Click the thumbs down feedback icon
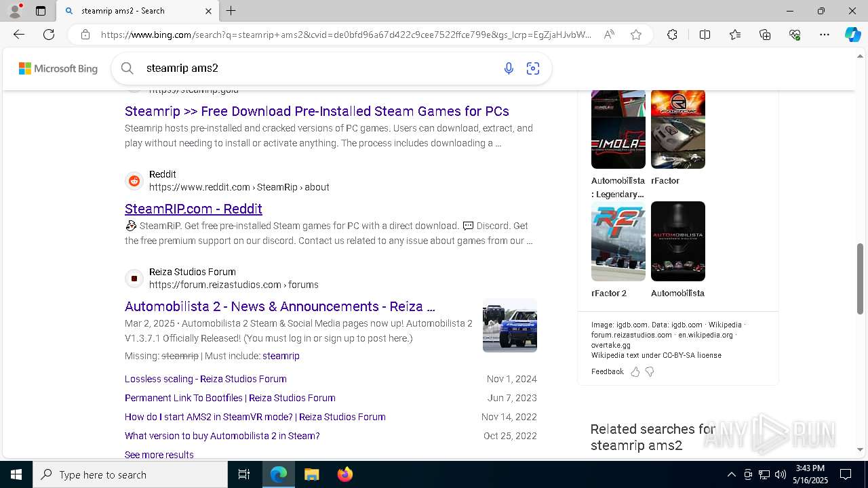Viewport: 868px width, 488px height. coord(650,371)
